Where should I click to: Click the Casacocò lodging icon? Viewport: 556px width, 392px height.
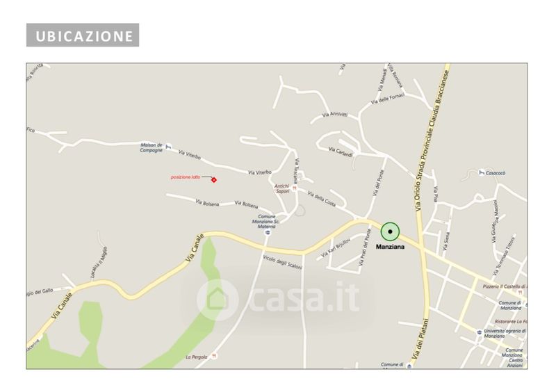coord(482,173)
